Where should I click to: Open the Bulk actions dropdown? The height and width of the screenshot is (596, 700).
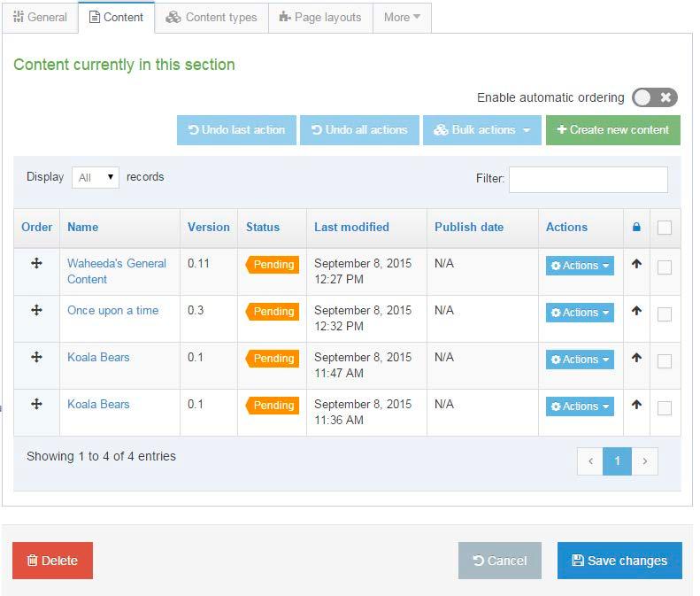click(x=482, y=130)
